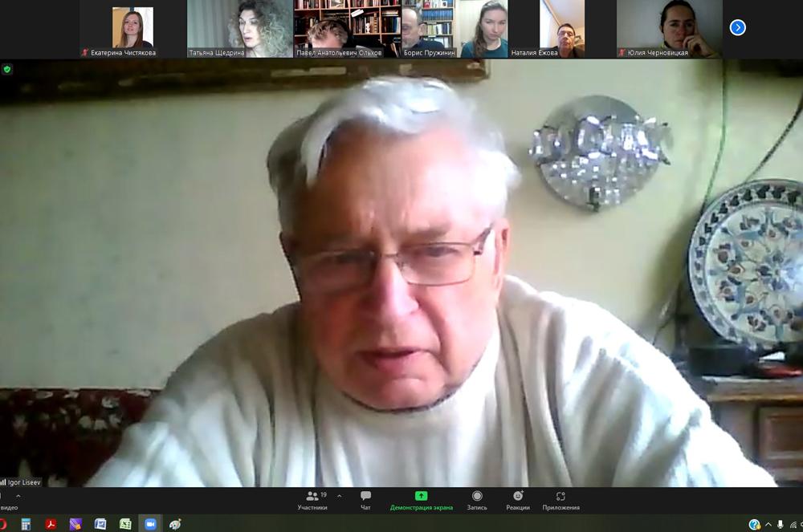This screenshot has width=803, height=532.
Task: Select Юлия Черновицкая video thumbnail
Action: (x=669, y=29)
